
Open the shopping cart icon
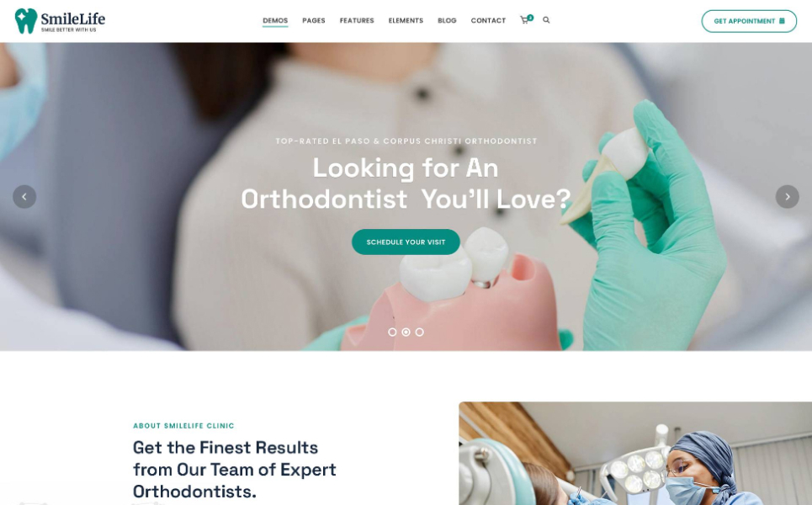[524, 20]
